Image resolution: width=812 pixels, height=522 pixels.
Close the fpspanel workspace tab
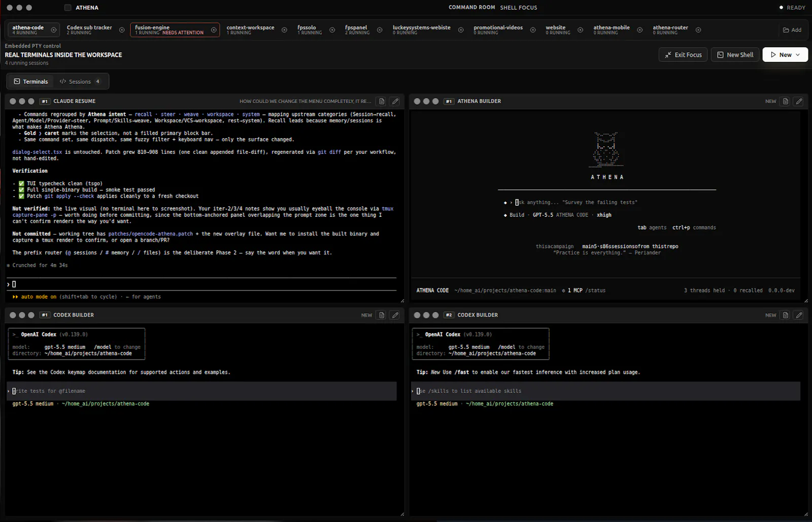(x=380, y=30)
